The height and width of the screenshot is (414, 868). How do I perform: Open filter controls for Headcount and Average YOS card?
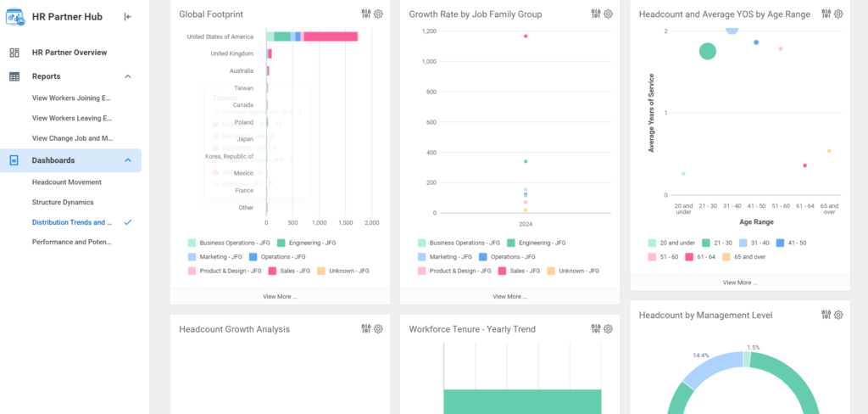[x=826, y=14]
